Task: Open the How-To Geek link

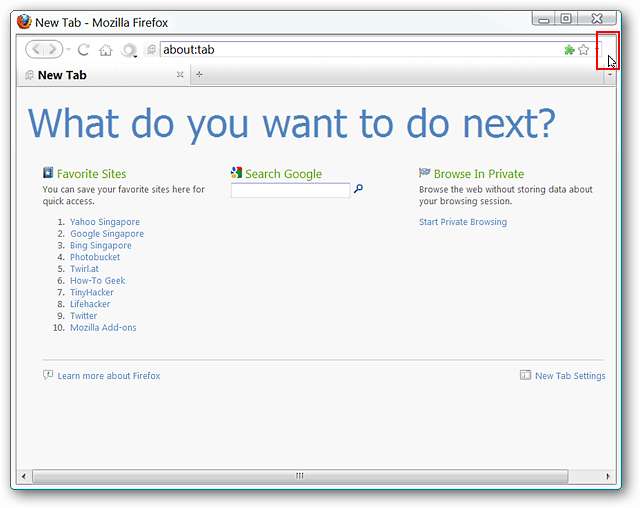Action: (x=98, y=281)
